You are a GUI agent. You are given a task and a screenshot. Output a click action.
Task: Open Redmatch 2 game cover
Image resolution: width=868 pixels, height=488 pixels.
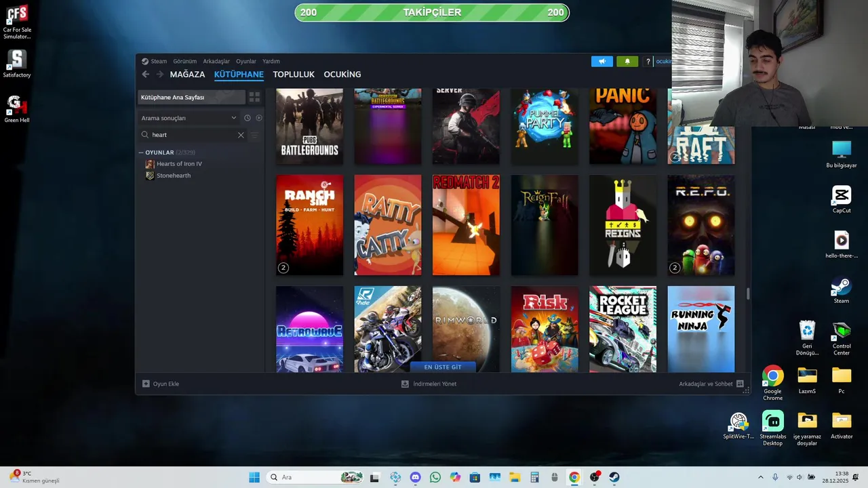(466, 225)
